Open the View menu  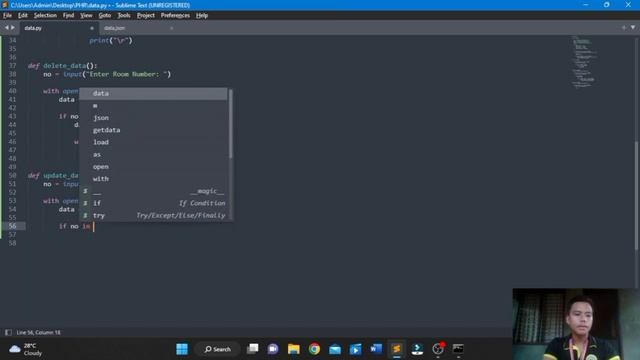[86, 16]
